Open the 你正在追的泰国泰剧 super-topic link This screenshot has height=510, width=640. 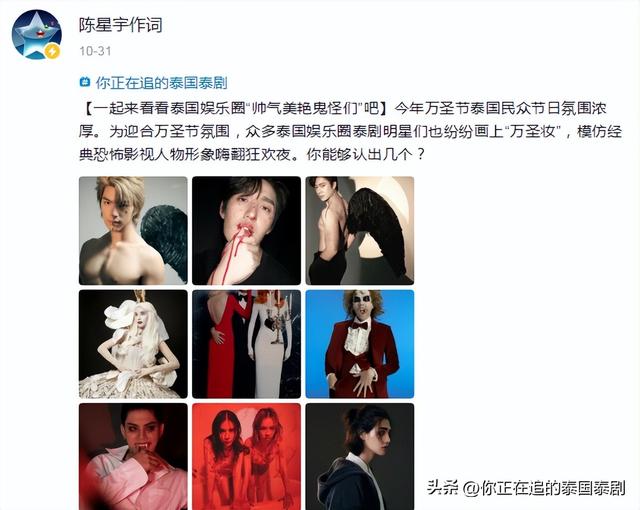click(161, 83)
